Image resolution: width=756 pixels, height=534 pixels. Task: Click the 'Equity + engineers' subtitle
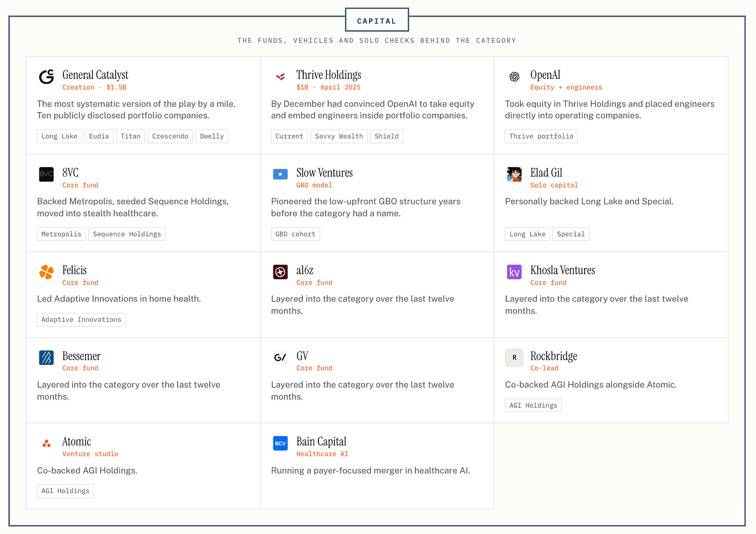point(566,87)
